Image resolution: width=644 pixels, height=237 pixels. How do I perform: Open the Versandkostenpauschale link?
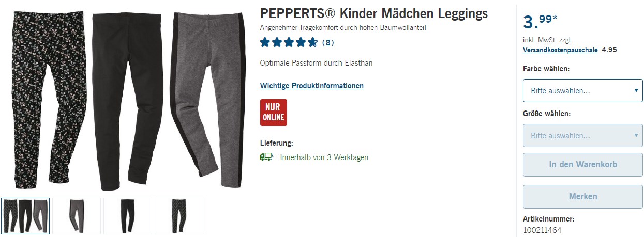point(560,50)
